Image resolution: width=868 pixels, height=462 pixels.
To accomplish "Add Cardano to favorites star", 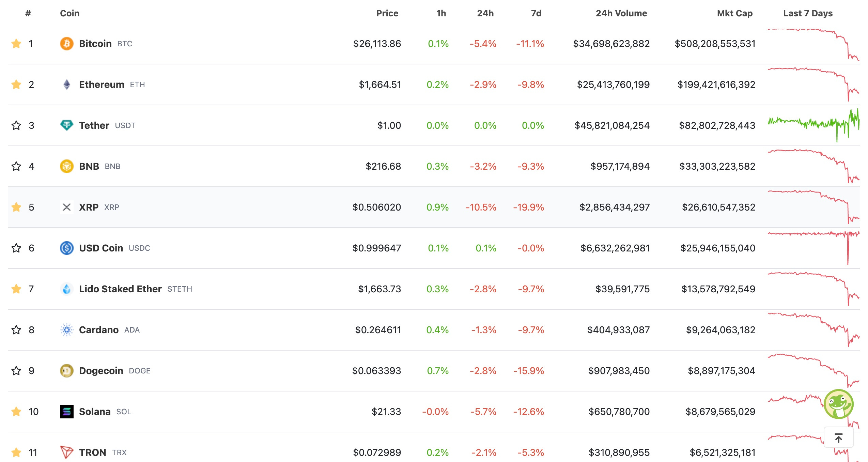I will coord(16,330).
